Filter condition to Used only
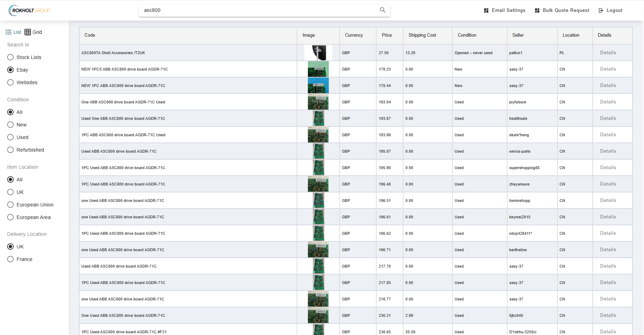Viewport: 644px width, 335px height. (10, 137)
